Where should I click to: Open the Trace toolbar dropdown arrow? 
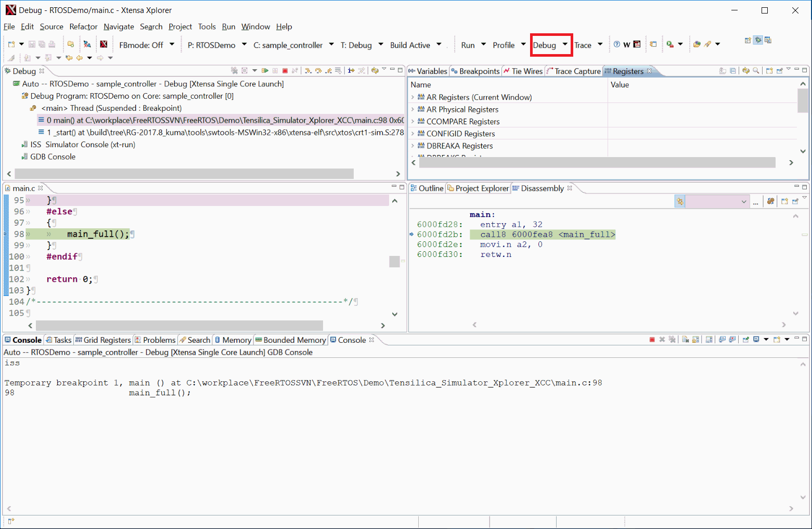600,45
